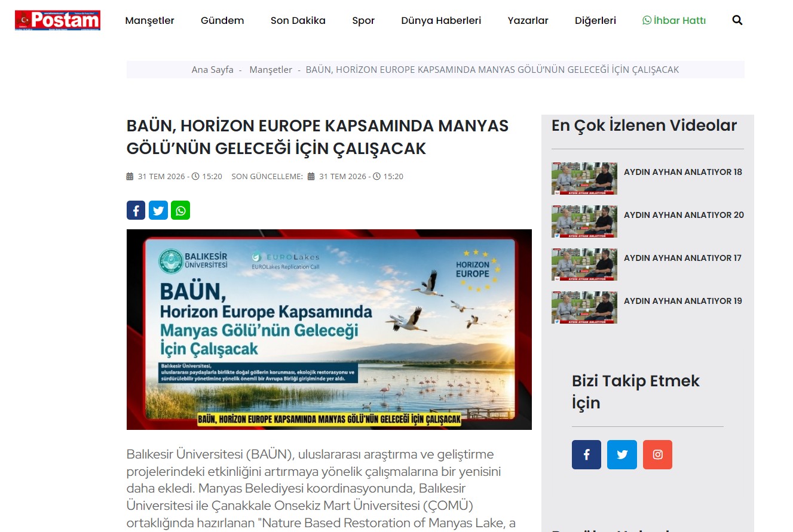Open Son Dakika menu item

(298, 20)
